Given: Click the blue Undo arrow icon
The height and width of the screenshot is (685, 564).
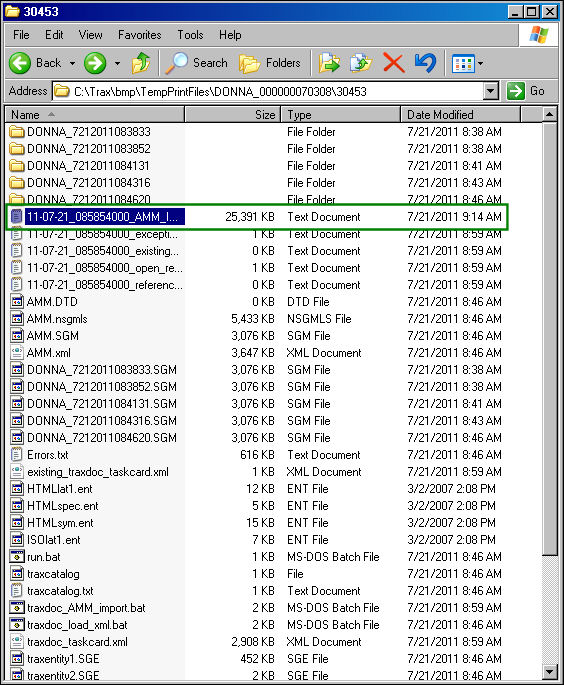Looking at the screenshot, I should pyautogui.click(x=426, y=63).
